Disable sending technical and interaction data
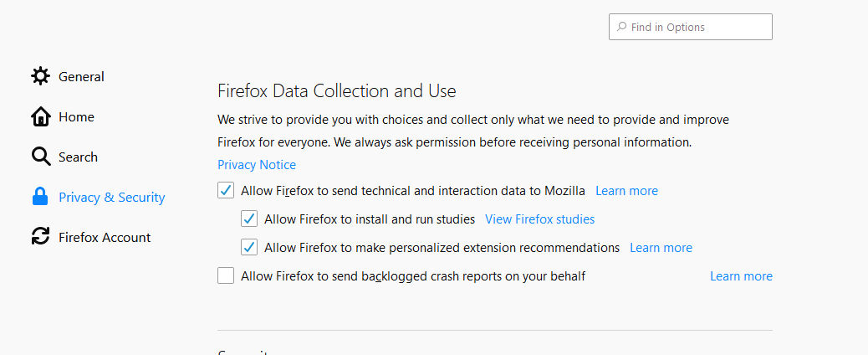The height and width of the screenshot is (355, 868). pyautogui.click(x=226, y=191)
